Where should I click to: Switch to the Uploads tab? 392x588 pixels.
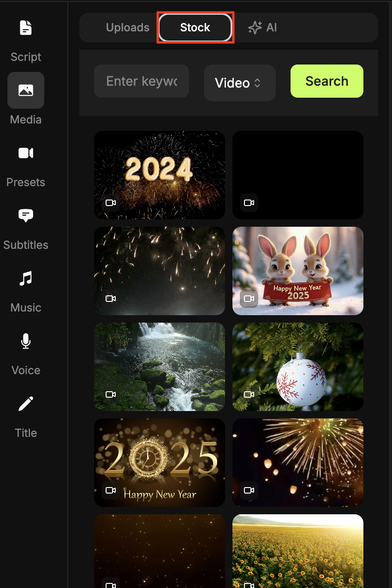[128, 28]
